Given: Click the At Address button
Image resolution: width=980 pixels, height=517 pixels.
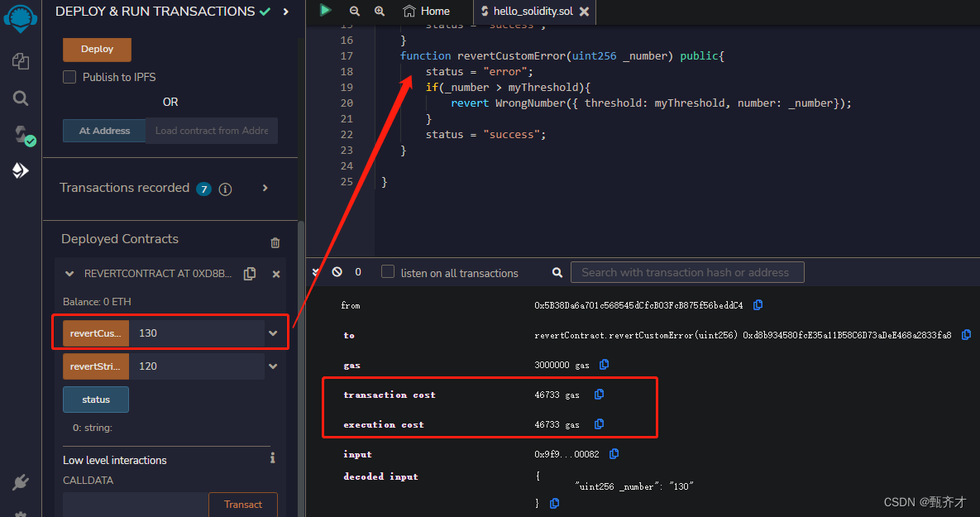Looking at the screenshot, I should click(104, 131).
